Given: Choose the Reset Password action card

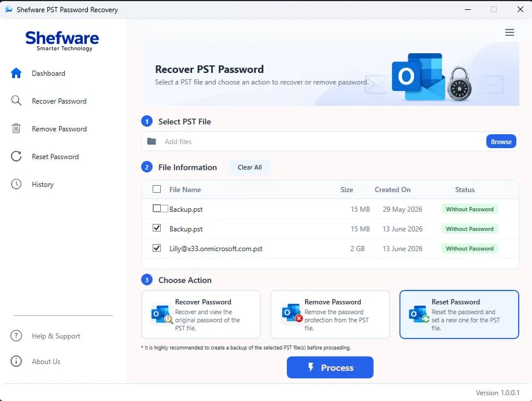Looking at the screenshot, I should click(x=459, y=314).
